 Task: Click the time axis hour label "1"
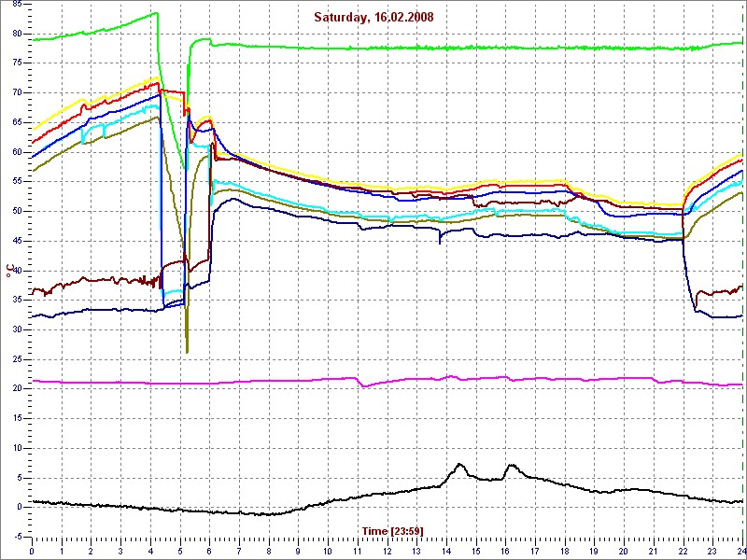click(62, 550)
